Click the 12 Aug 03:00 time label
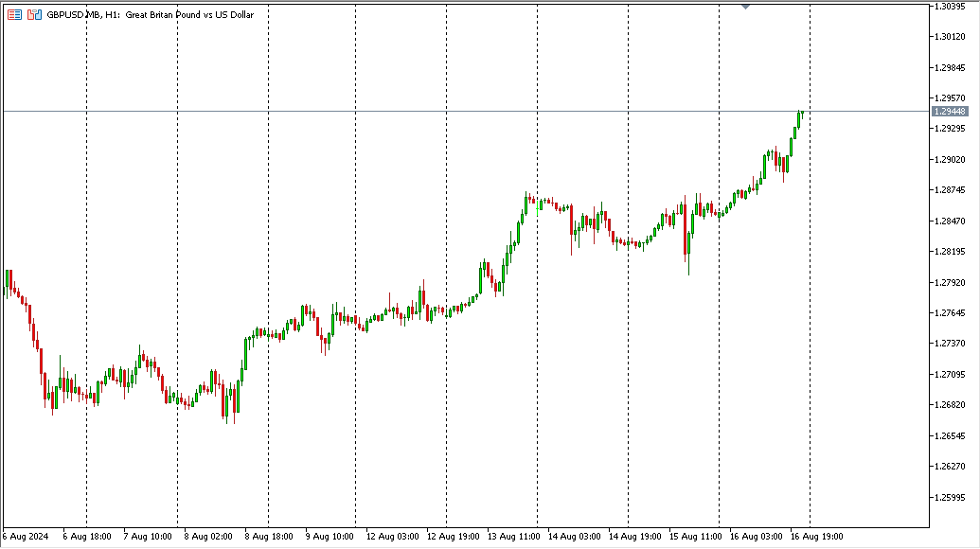The width and height of the screenshot is (980, 549). coord(393,537)
